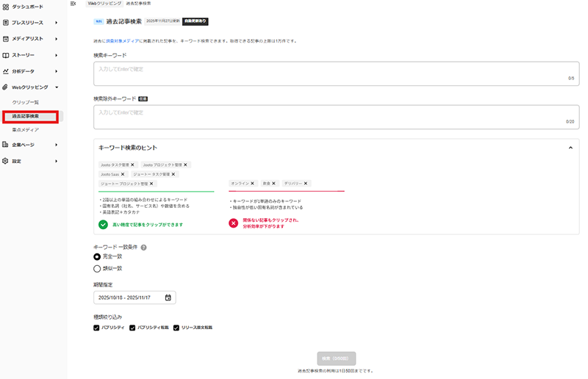
Task: Remove the ジョートー プロジェクト管理 tag
Action: tap(151, 184)
